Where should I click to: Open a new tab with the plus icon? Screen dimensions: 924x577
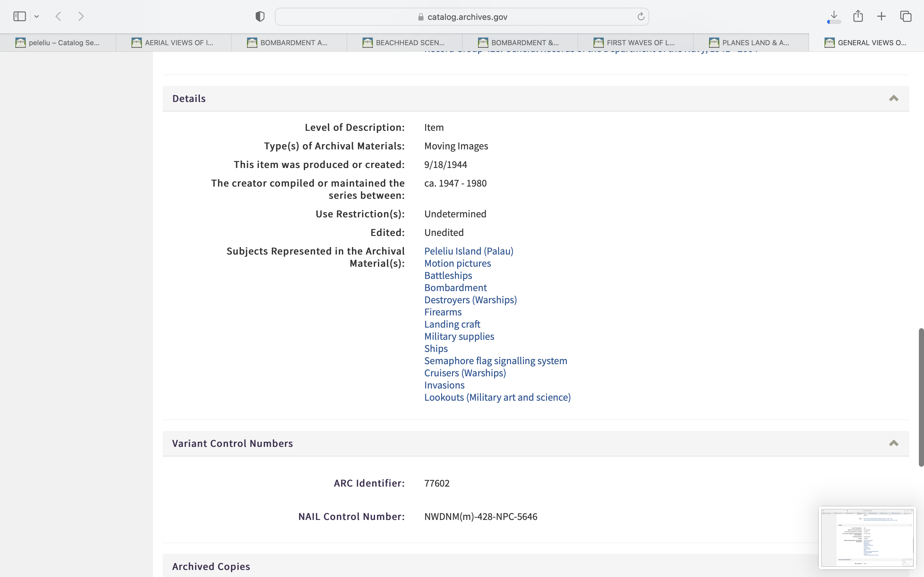[882, 16]
